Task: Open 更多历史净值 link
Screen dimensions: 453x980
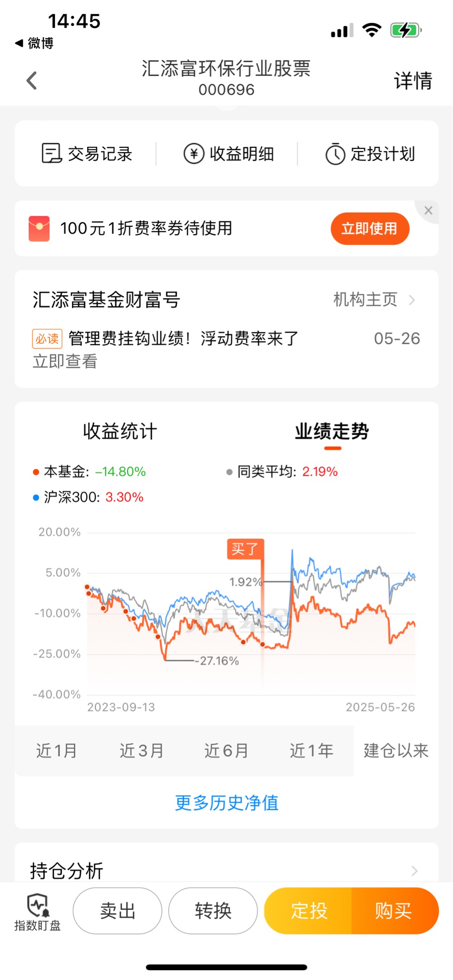Action: 226,802
